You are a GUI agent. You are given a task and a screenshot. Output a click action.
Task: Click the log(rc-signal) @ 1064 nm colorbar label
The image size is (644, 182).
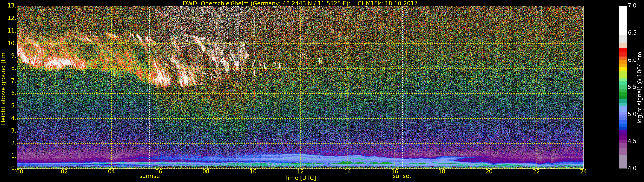(639, 87)
